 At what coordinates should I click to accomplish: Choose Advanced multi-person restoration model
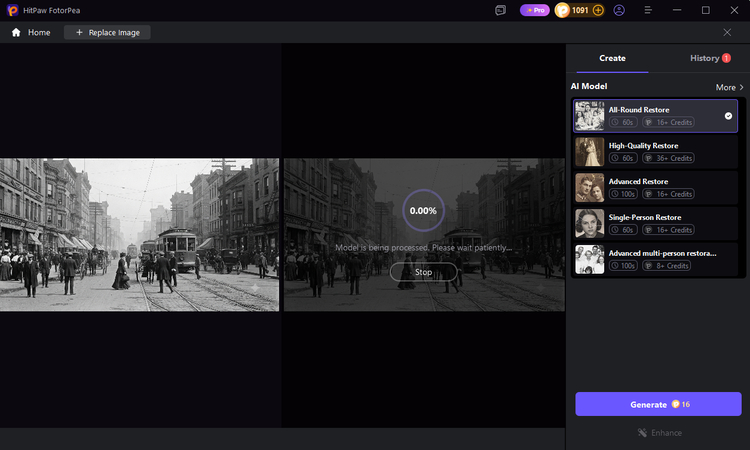coord(655,259)
